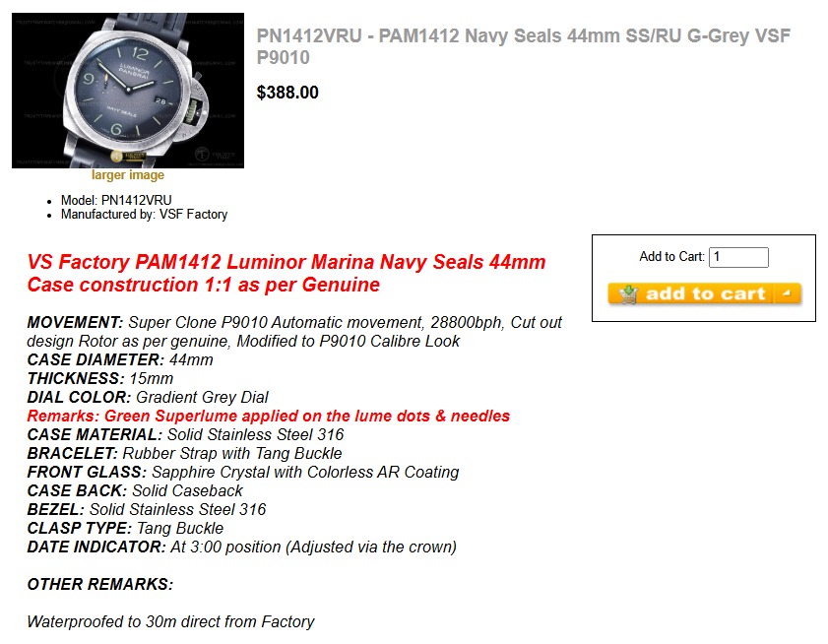Click the small triangle at the add to cart button's right edge

786,292
